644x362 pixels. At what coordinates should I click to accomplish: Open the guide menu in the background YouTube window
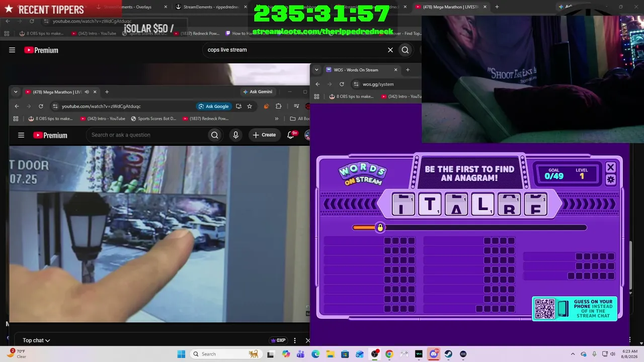click(12, 50)
